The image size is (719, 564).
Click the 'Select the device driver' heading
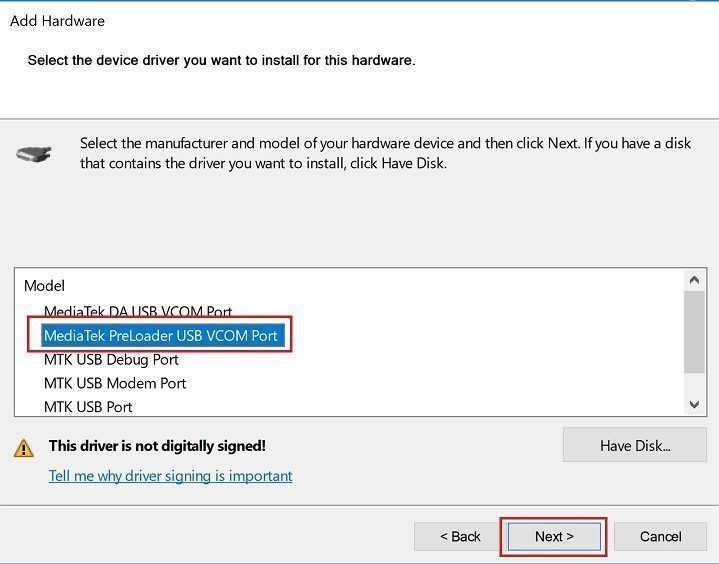pos(221,61)
